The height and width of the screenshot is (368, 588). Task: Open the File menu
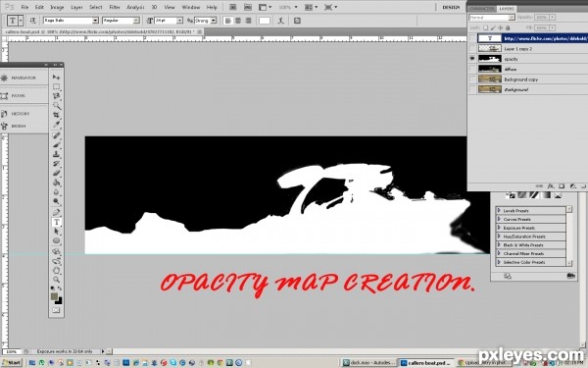24,7
